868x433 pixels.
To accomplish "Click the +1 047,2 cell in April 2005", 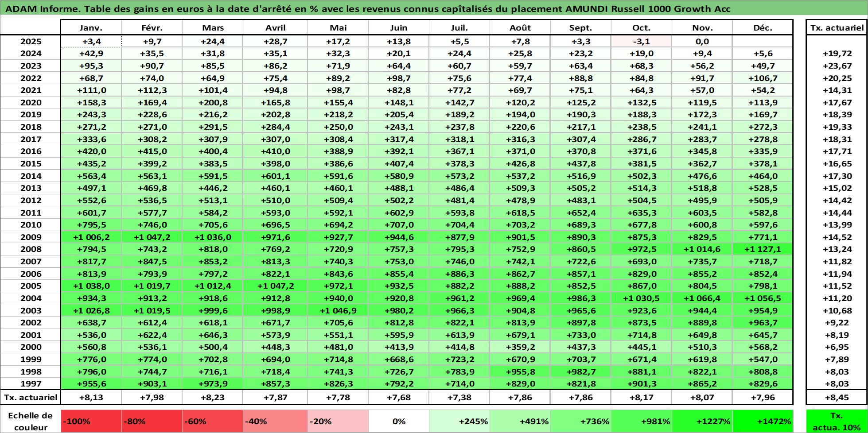I will coord(275,286).
